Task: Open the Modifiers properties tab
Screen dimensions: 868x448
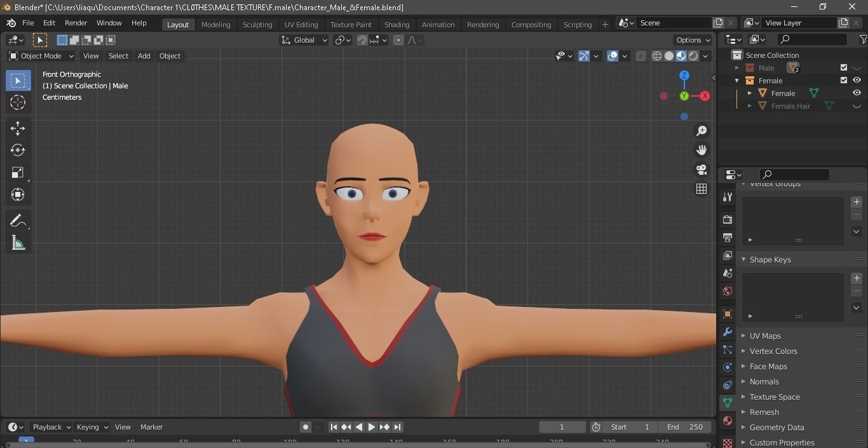Action: coord(728,332)
